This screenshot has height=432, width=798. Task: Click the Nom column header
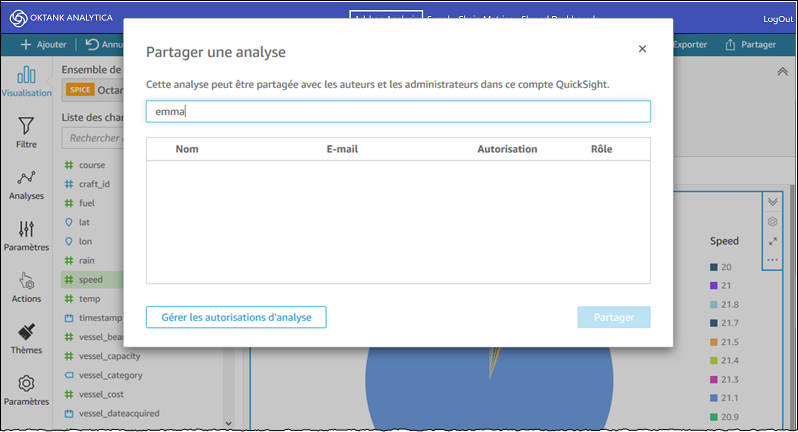[187, 149]
